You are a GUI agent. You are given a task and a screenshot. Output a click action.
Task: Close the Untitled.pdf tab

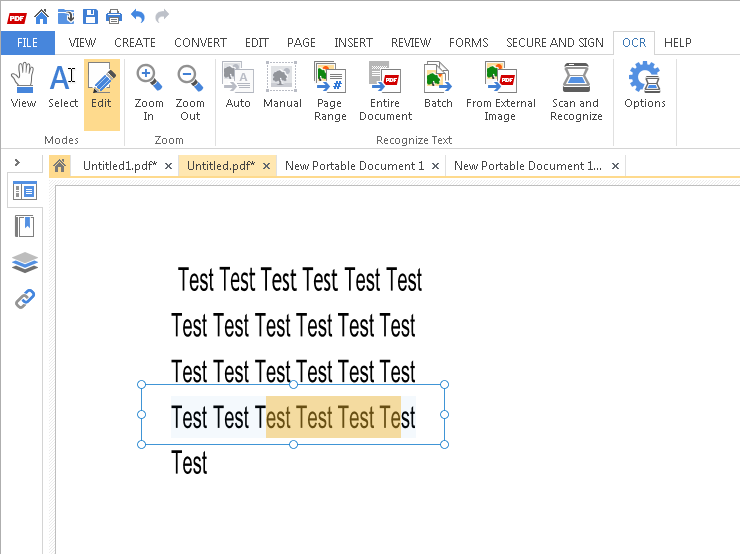click(x=267, y=166)
